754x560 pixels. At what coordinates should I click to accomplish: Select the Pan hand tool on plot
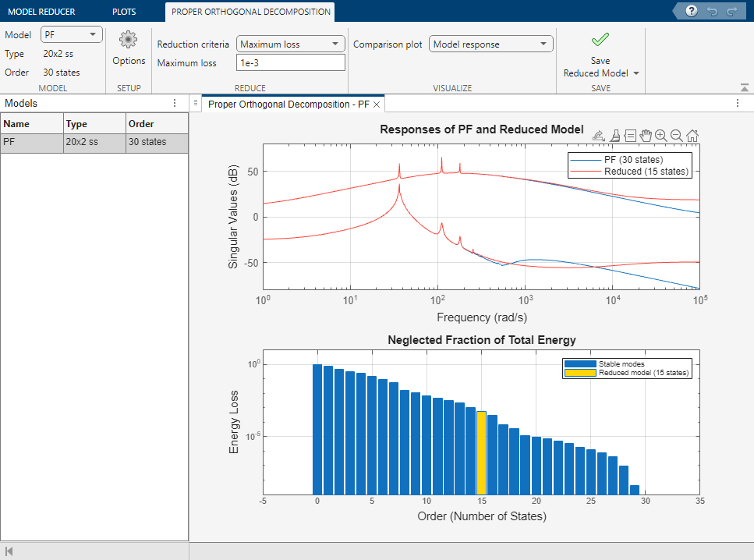[x=645, y=136]
